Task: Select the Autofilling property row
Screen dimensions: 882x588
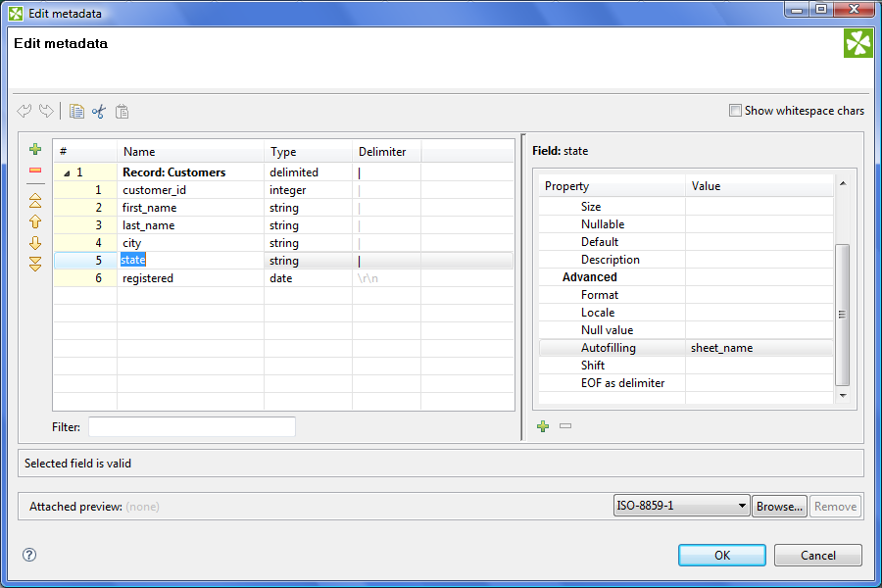Action: click(x=686, y=348)
